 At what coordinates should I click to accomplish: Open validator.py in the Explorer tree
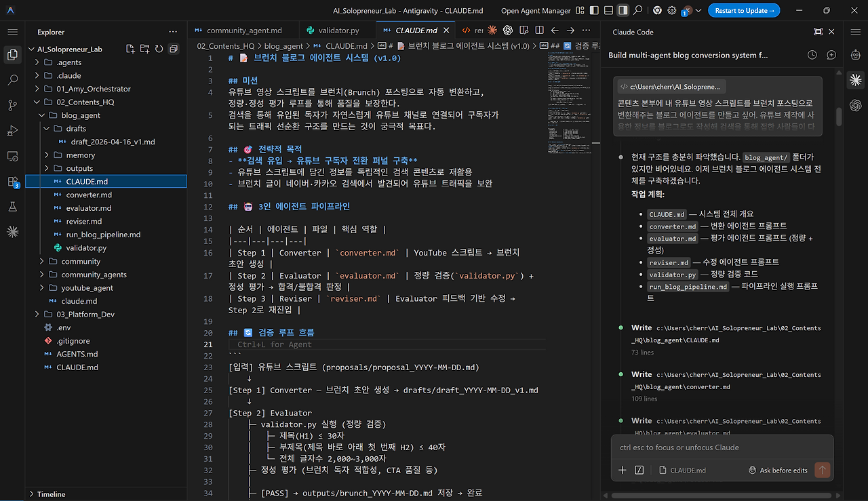pos(106,247)
